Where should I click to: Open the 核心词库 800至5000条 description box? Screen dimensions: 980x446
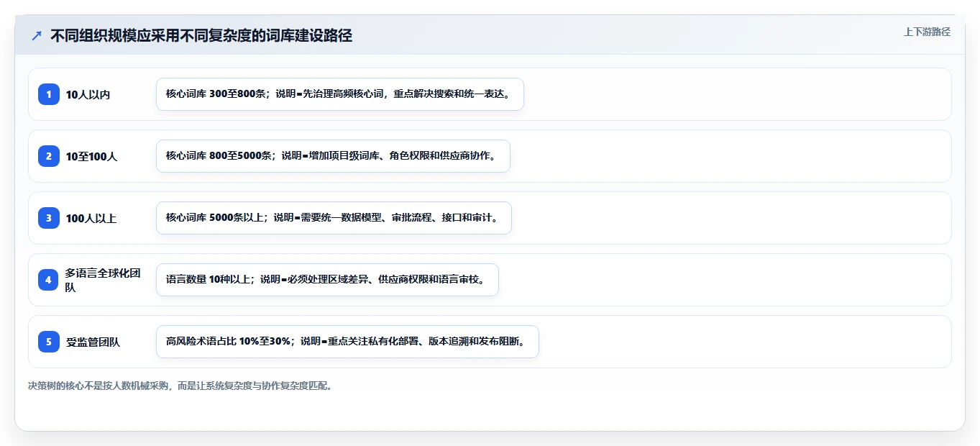333,156
